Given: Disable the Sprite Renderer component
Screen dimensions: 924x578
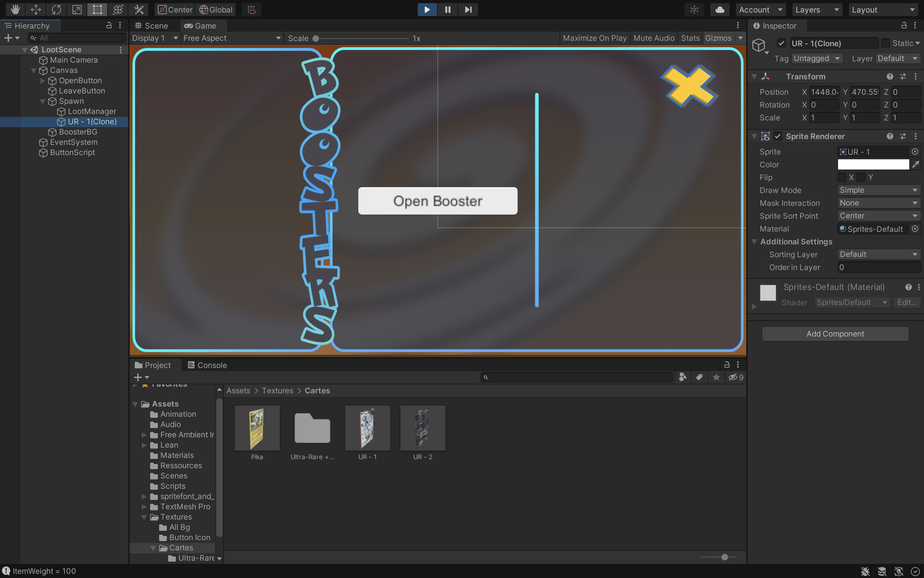Looking at the screenshot, I should pyautogui.click(x=778, y=136).
